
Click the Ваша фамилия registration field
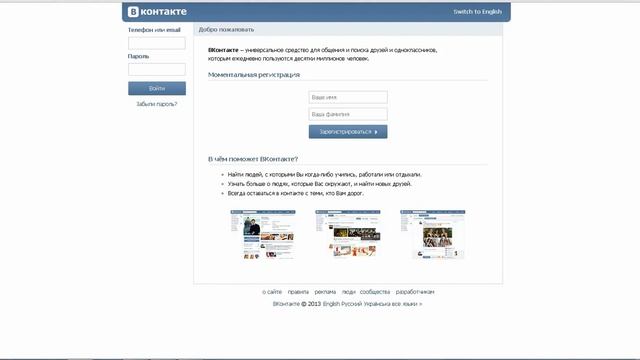[x=348, y=114]
